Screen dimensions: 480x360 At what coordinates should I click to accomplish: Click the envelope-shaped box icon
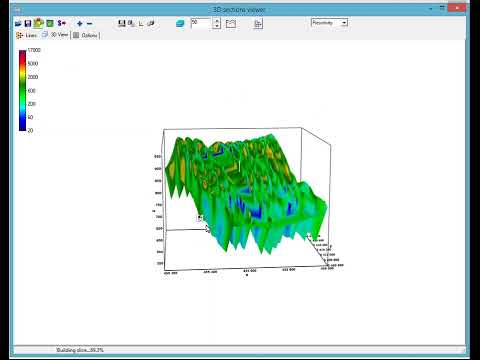click(x=231, y=23)
